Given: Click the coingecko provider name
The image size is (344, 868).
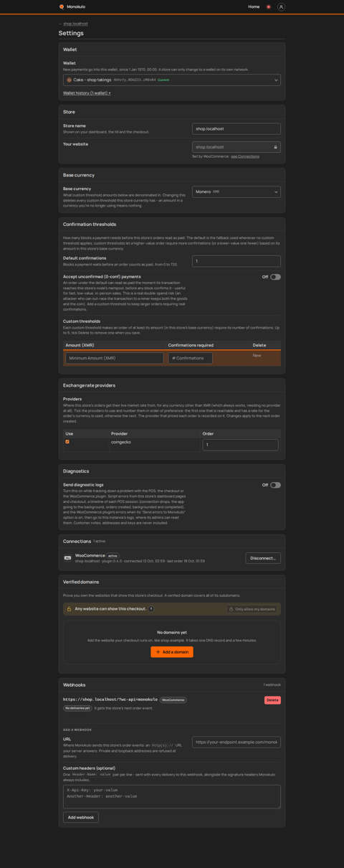Looking at the screenshot, I should [120, 442].
